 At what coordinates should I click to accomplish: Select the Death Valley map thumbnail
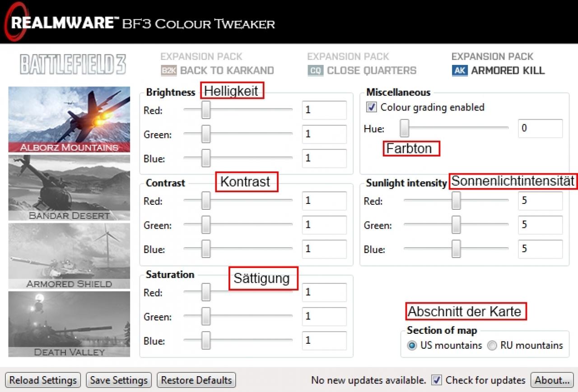[x=69, y=324]
